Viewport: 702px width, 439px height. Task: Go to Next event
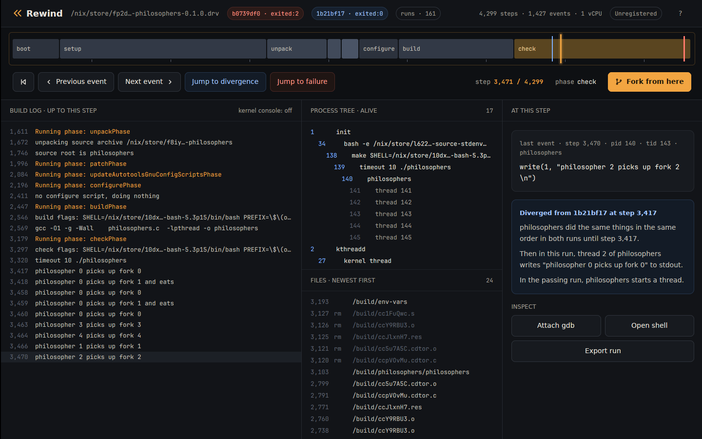pyautogui.click(x=149, y=82)
